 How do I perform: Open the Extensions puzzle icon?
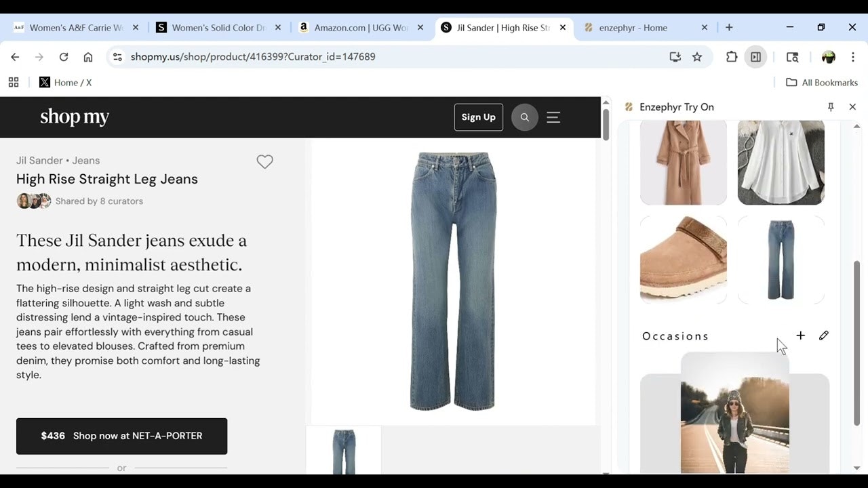tap(732, 57)
